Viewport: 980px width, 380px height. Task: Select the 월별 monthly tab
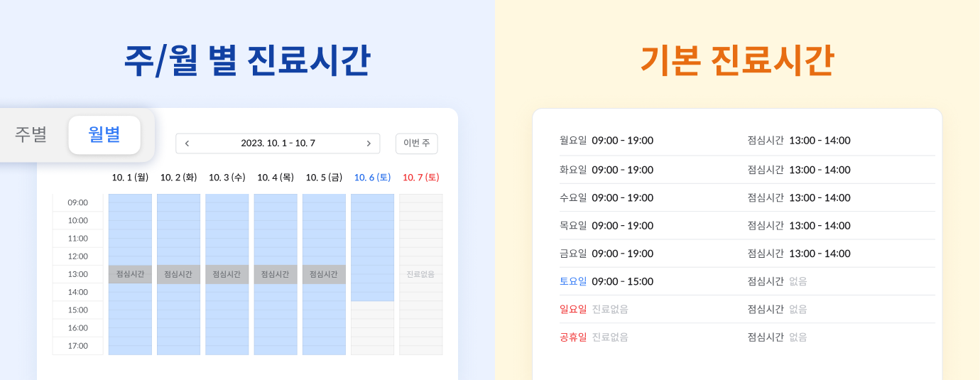pos(104,134)
